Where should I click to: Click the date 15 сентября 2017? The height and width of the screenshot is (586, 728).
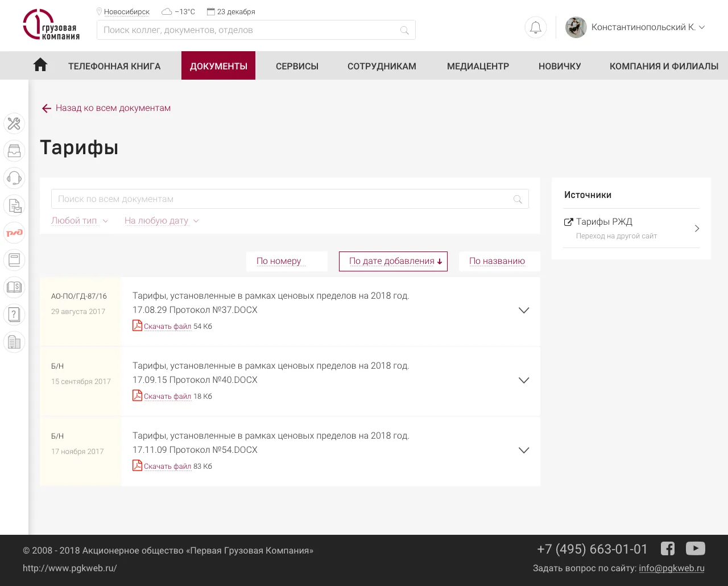point(81,381)
